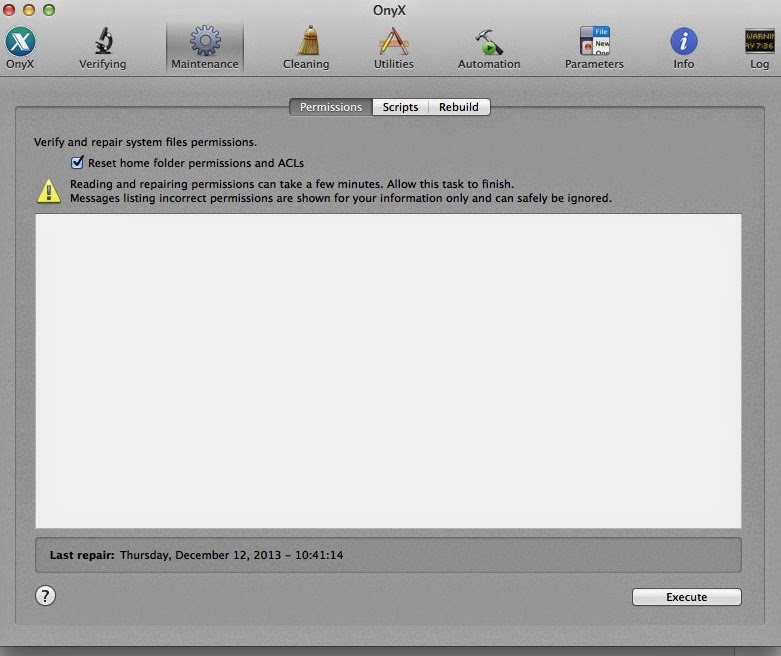This screenshot has width=781, height=656.
Task: Click the 'Messages listing incorrect permissions' line
Action: 341,198
